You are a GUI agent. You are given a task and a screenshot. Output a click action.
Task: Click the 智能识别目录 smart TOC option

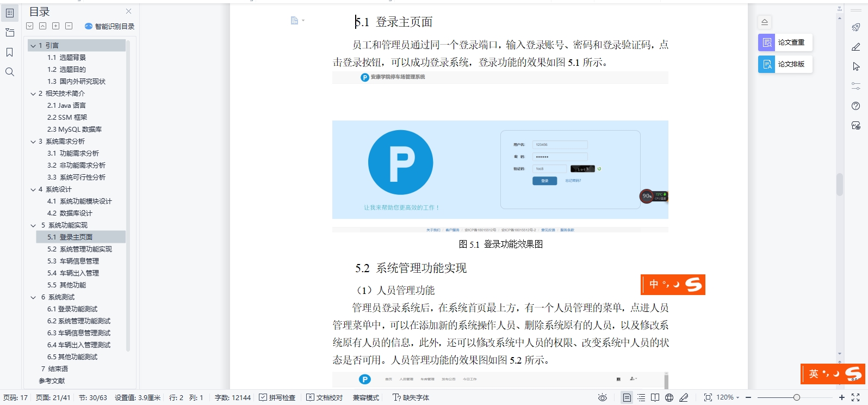click(x=109, y=26)
